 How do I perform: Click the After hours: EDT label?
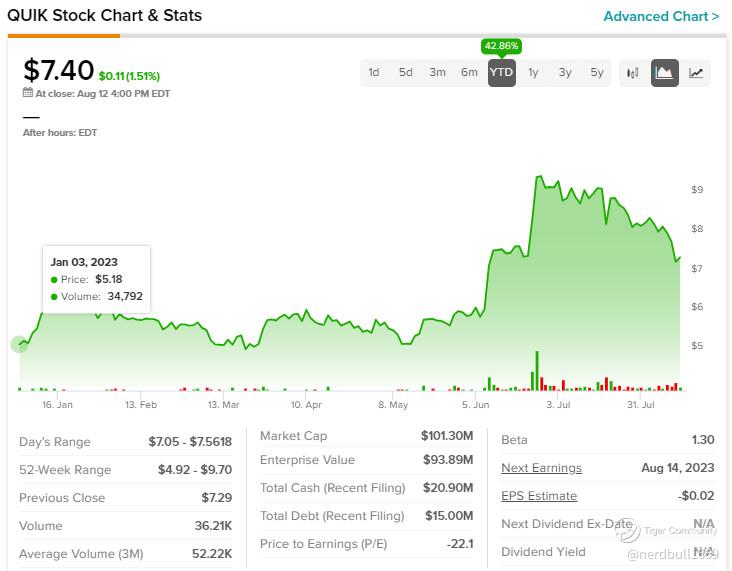pyautogui.click(x=60, y=133)
